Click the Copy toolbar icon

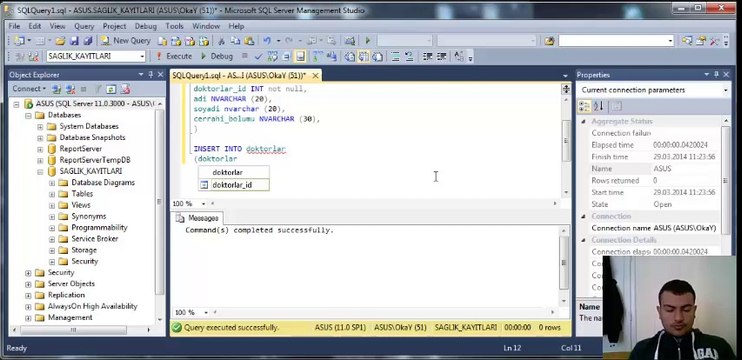click(235, 41)
